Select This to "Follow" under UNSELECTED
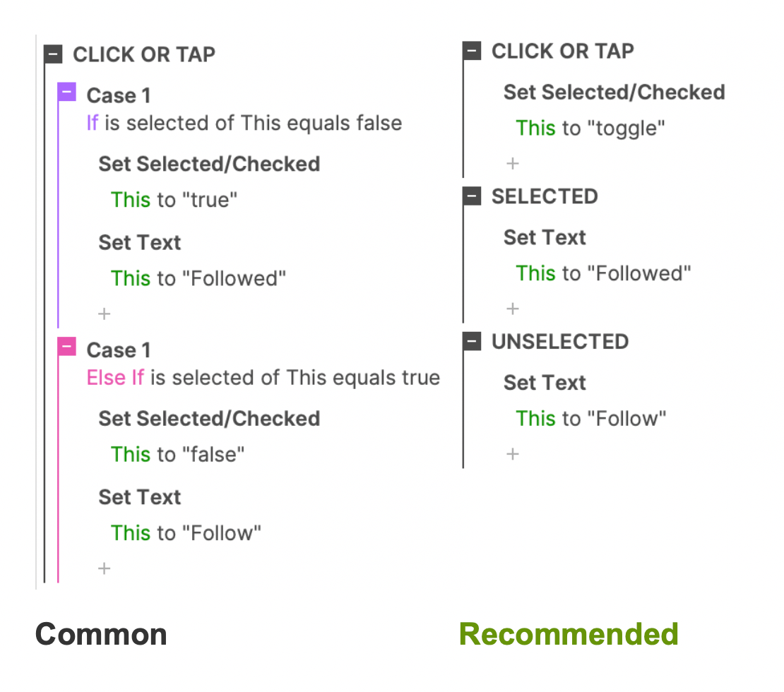The height and width of the screenshot is (692, 784). click(591, 419)
